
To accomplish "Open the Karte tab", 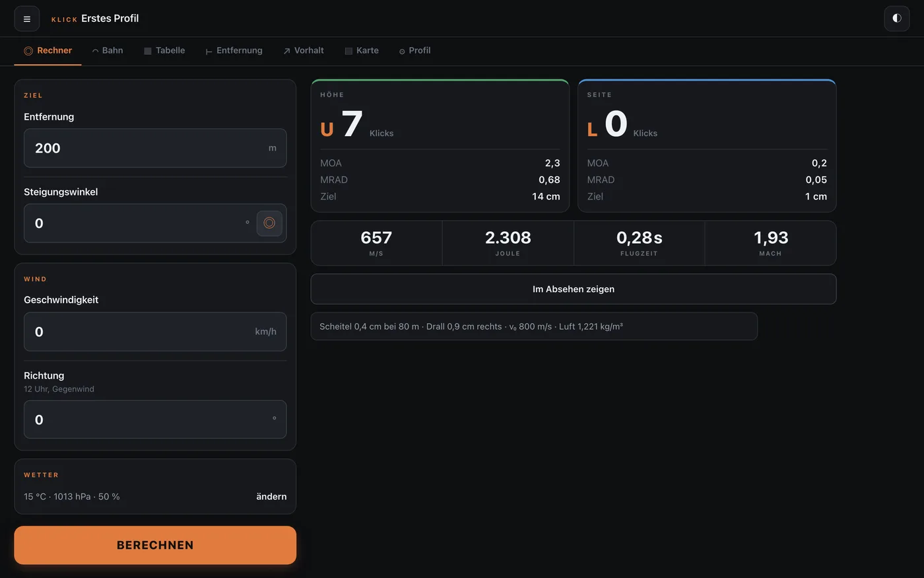I will pyautogui.click(x=362, y=51).
